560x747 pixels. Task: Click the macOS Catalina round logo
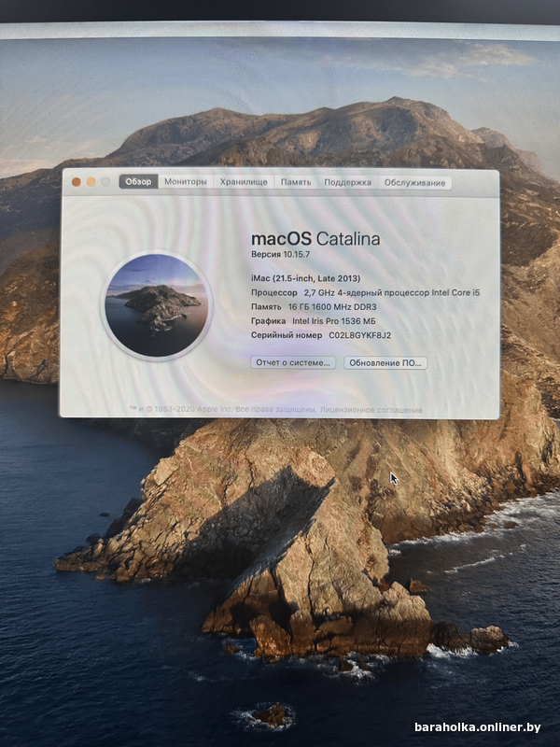click(x=156, y=305)
